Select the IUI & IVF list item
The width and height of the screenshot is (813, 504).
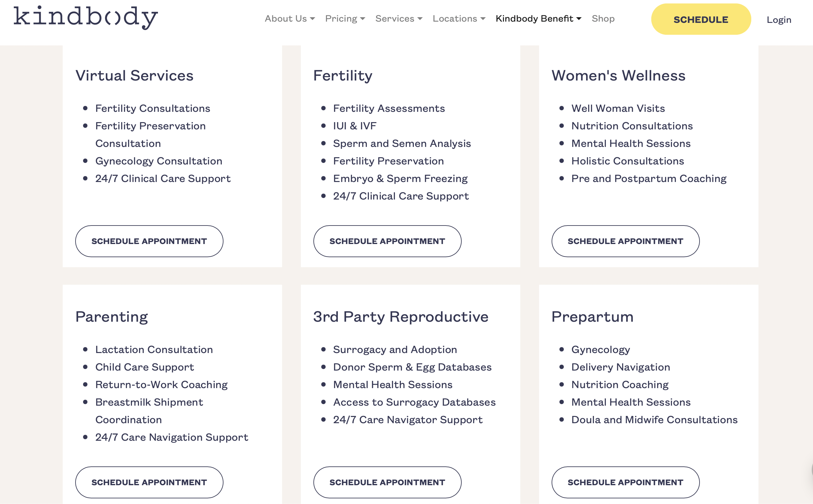point(354,126)
